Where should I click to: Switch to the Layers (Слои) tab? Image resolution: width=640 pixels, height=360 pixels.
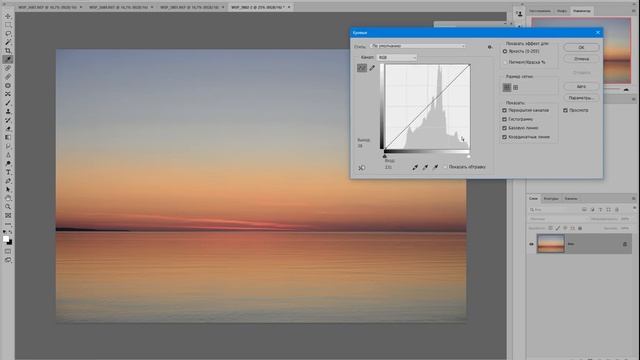(x=533, y=198)
